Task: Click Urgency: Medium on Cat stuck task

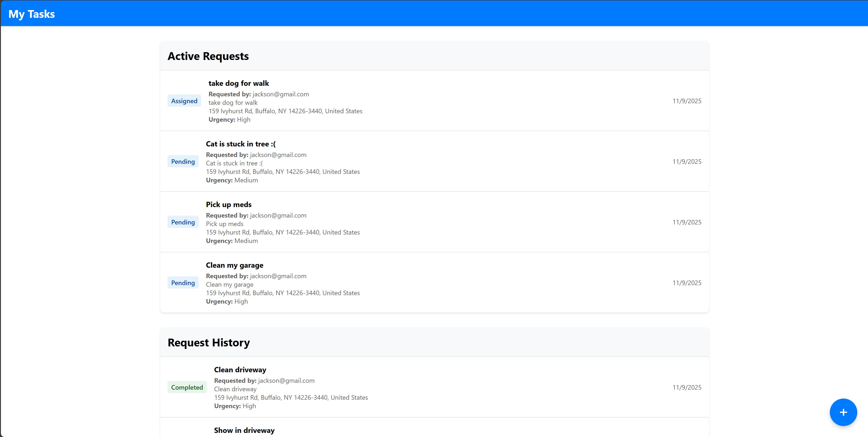Action: tap(232, 180)
